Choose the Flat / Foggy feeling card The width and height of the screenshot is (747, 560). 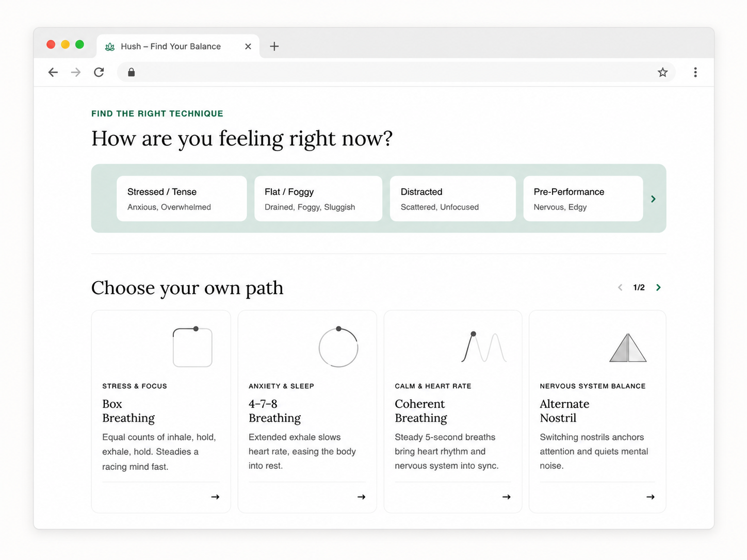[x=318, y=199]
